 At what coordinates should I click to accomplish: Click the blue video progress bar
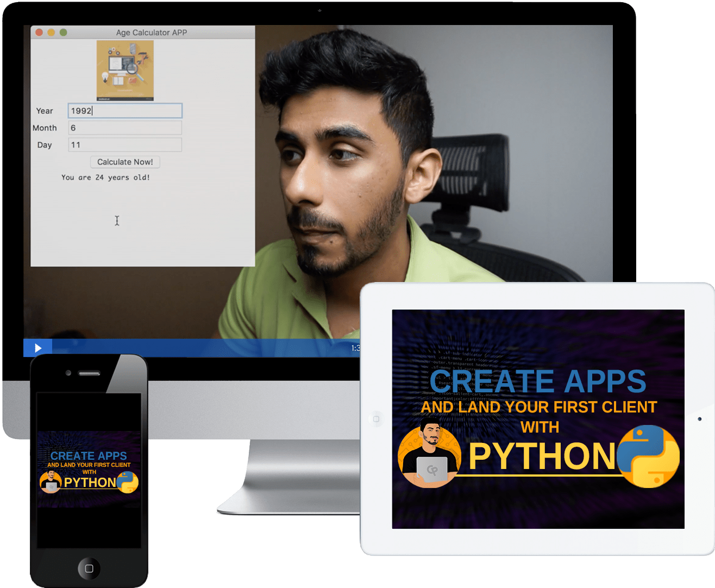(x=206, y=348)
